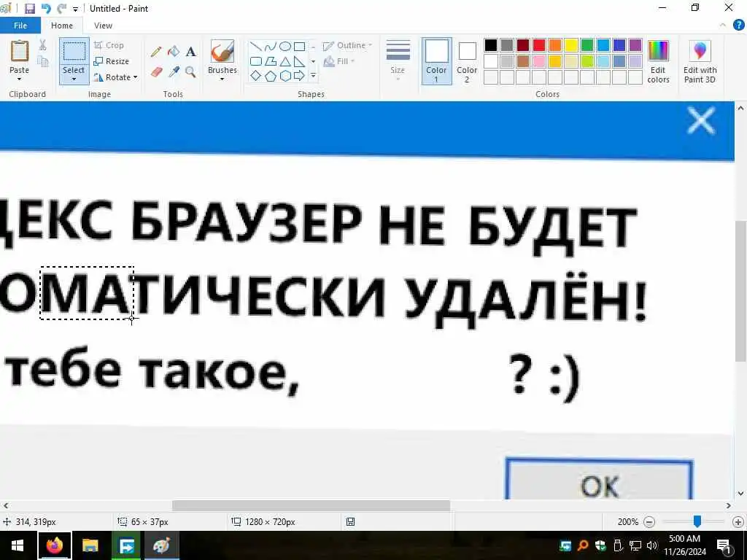Click the horizontal scrollbar thumb
Viewport: 747px width, 560px height.
311,505
